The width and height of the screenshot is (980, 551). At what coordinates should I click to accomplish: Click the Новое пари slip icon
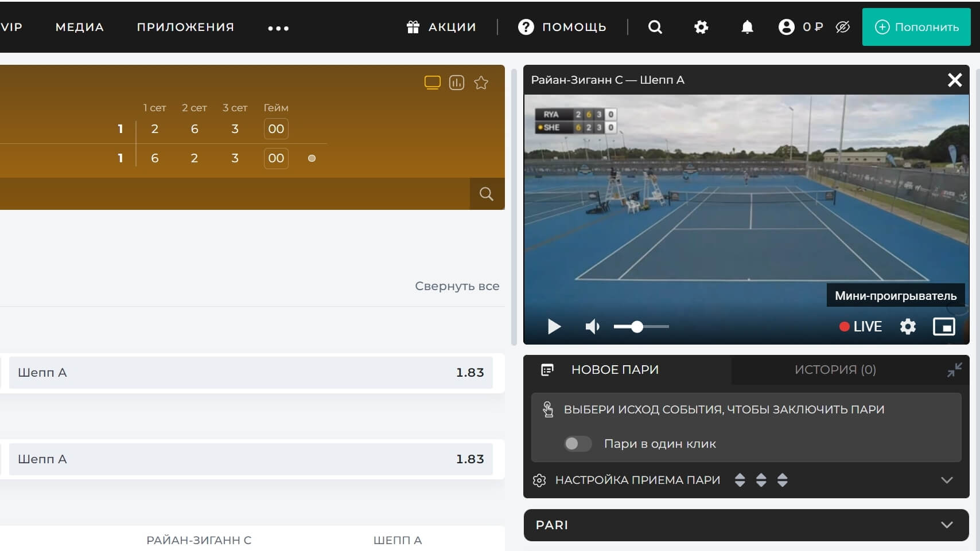click(x=547, y=370)
